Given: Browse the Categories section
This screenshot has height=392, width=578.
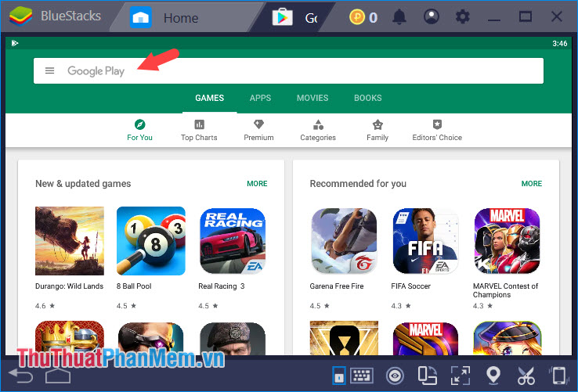Looking at the screenshot, I should coord(318,131).
